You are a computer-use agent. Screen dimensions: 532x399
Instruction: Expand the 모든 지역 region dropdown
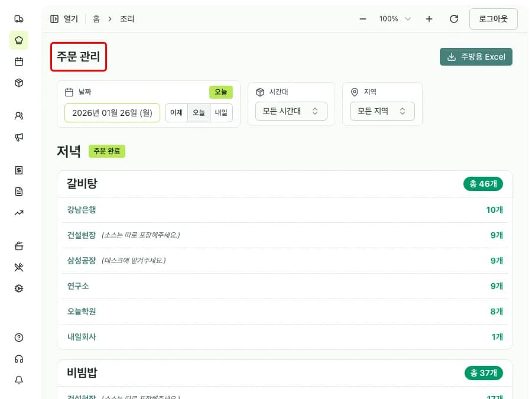click(x=382, y=111)
